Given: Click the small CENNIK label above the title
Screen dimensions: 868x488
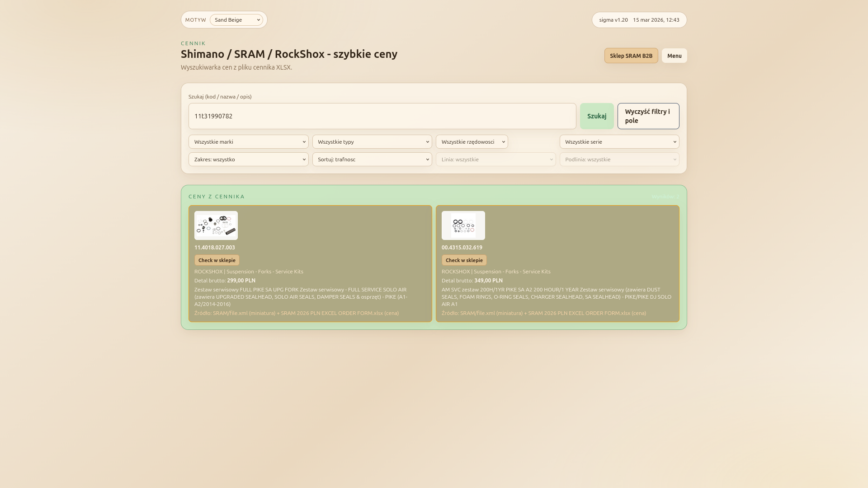Looking at the screenshot, I should [193, 43].
